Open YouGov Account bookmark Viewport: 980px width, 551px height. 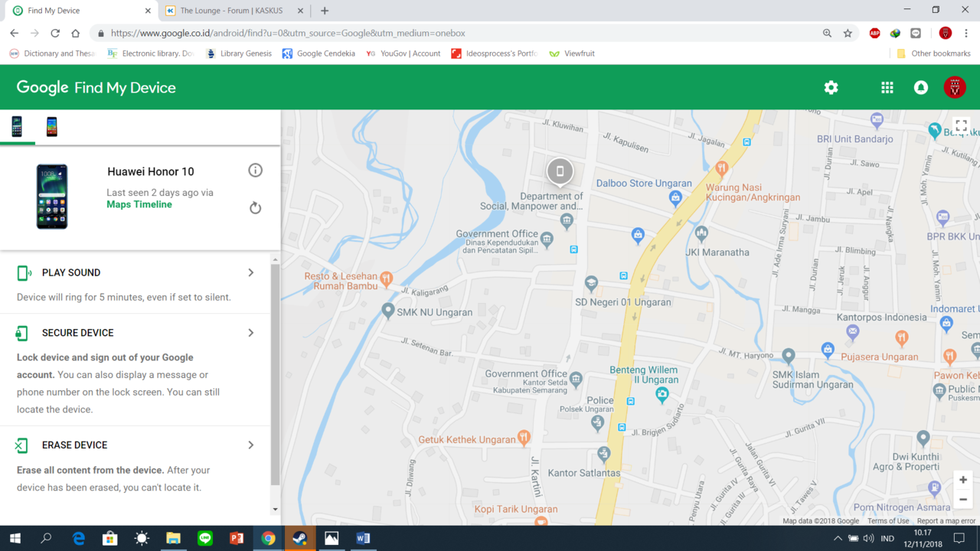pyautogui.click(x=403, y=54)
